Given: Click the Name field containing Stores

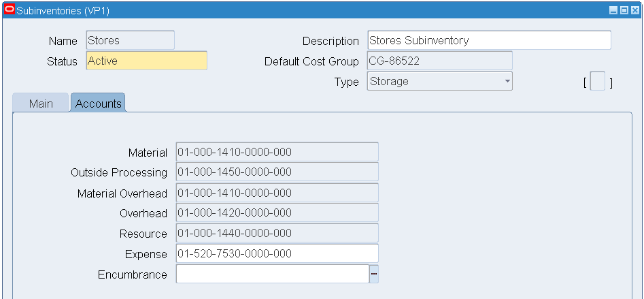Looking at the screenshot, I should 131,40.
